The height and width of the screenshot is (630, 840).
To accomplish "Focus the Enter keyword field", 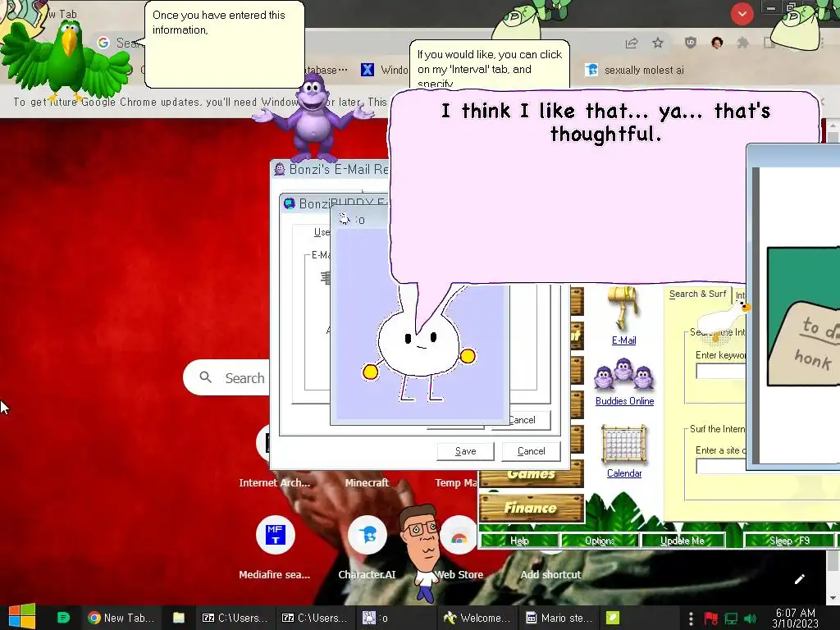I will pyautogui.click(x=721, y=371).
